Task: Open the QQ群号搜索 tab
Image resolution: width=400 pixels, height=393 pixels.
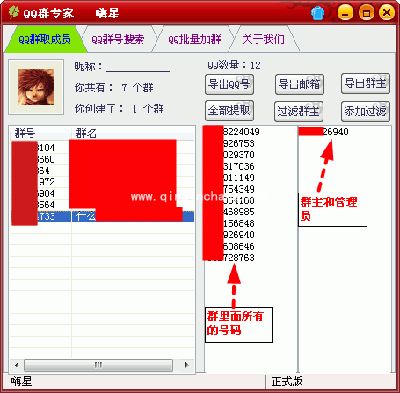Action: pos(118,39)
